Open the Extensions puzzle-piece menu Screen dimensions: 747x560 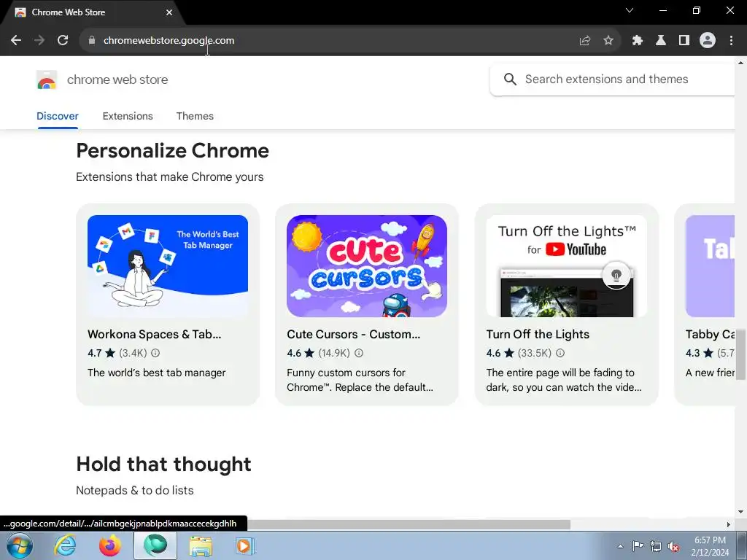coord(638,41)
